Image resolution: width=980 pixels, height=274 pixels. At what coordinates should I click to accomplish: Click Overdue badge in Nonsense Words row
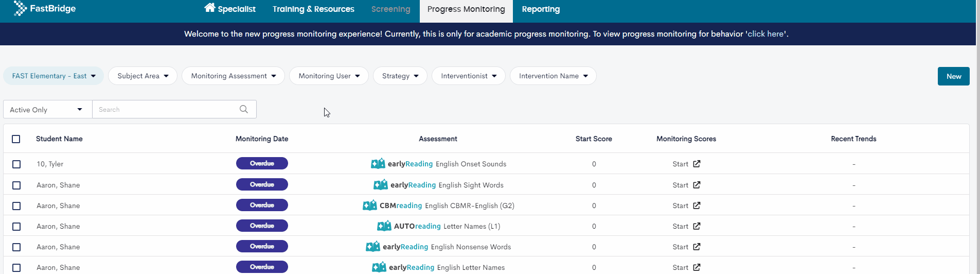(x=262, y=246)
